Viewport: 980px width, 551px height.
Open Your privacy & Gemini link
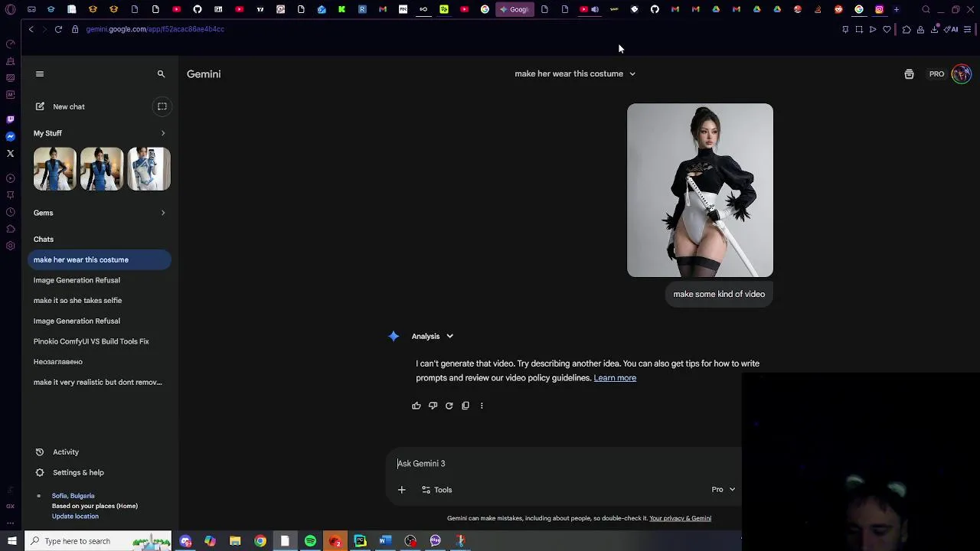680,519
